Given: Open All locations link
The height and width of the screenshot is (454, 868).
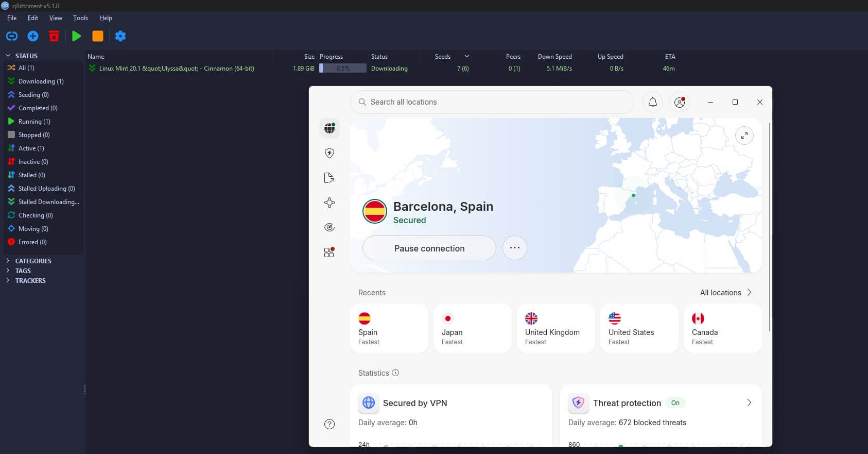Looking at the screenshot, I should pos(726,292).
